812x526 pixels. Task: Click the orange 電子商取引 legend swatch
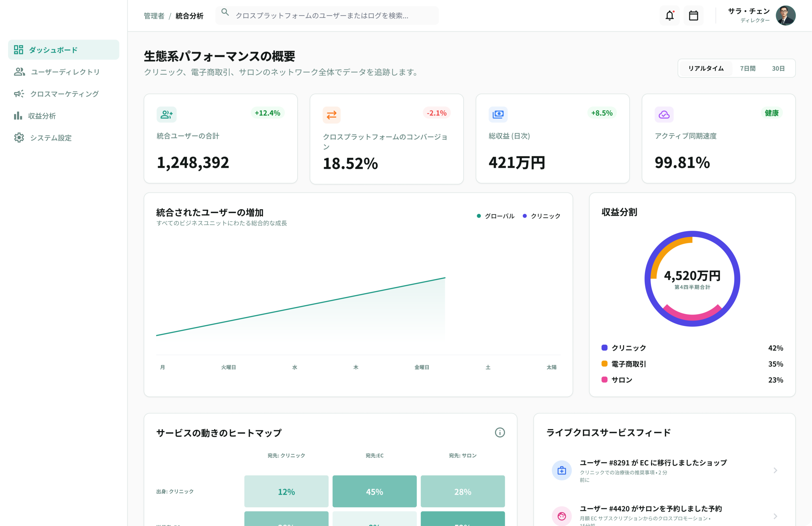pyautogui.click(x=604, y=364)
